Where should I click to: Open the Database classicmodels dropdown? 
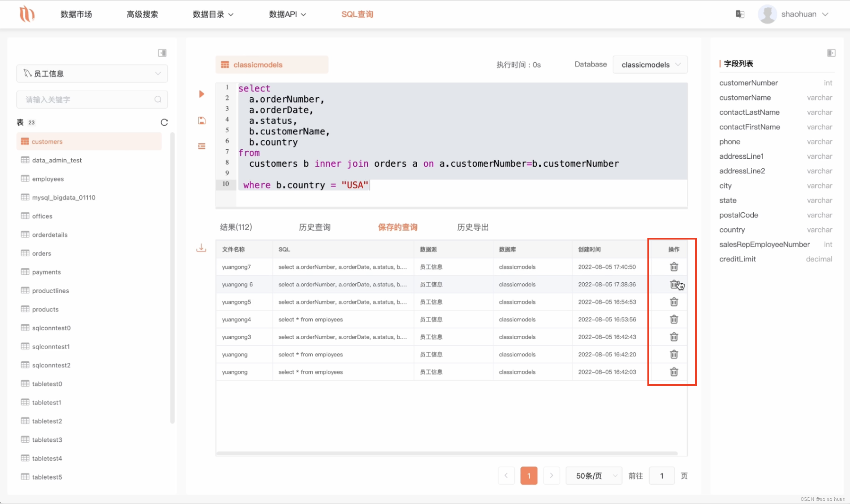(650, 65)
